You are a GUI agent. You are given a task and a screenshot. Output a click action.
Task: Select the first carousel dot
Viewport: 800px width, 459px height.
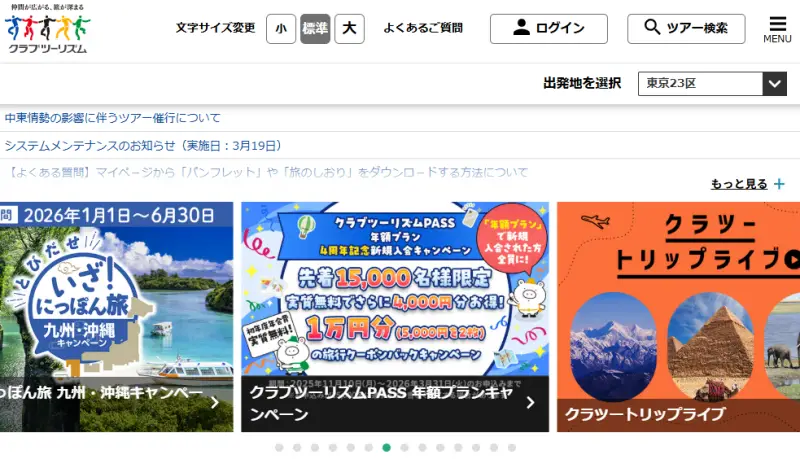(279, 448)
